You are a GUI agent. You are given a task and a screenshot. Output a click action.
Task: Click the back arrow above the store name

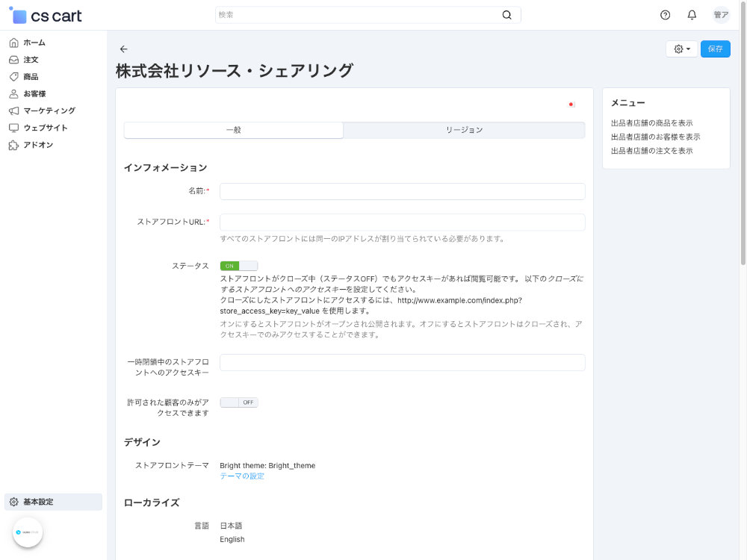click(x=123, y=49)
